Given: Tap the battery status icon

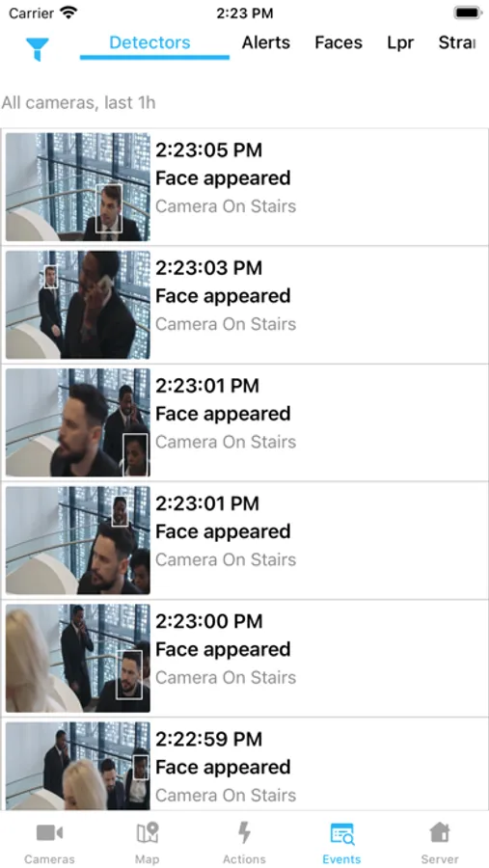Looking at the screenshot, I should click(x=468, y=14).
